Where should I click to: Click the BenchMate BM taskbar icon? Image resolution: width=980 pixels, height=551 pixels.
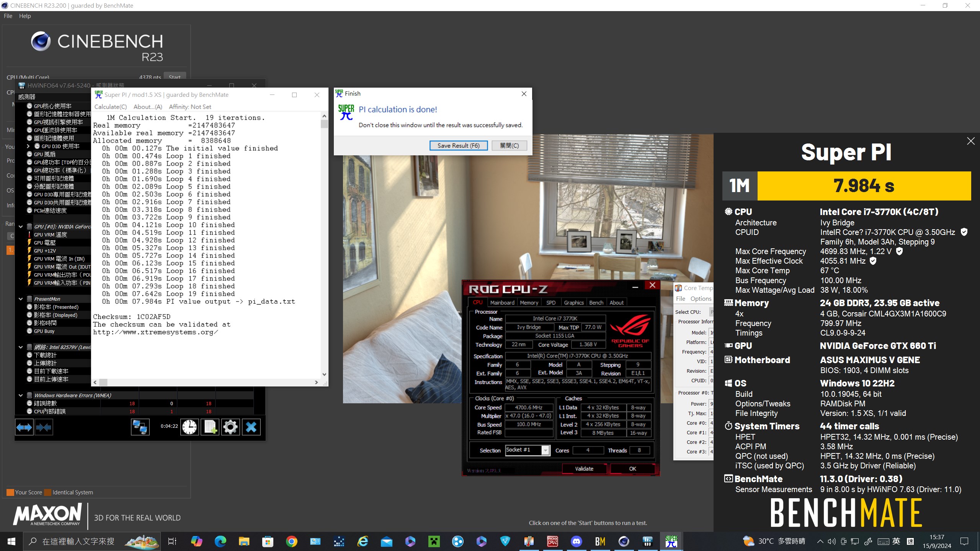[600, 541]
